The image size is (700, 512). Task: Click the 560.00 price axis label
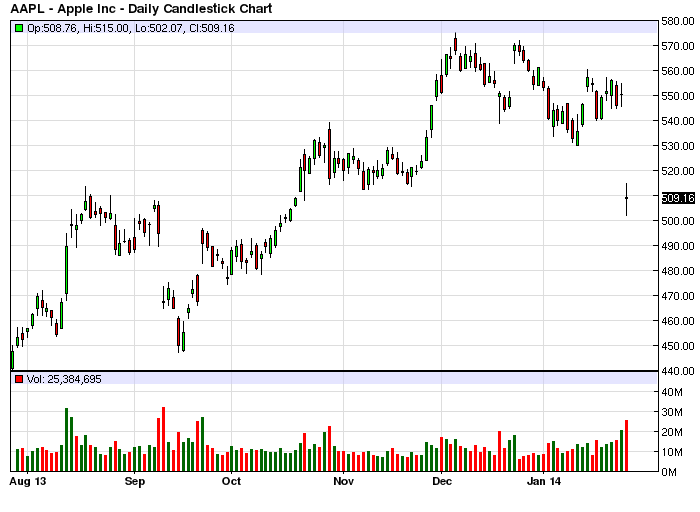[x=678, y=71]
